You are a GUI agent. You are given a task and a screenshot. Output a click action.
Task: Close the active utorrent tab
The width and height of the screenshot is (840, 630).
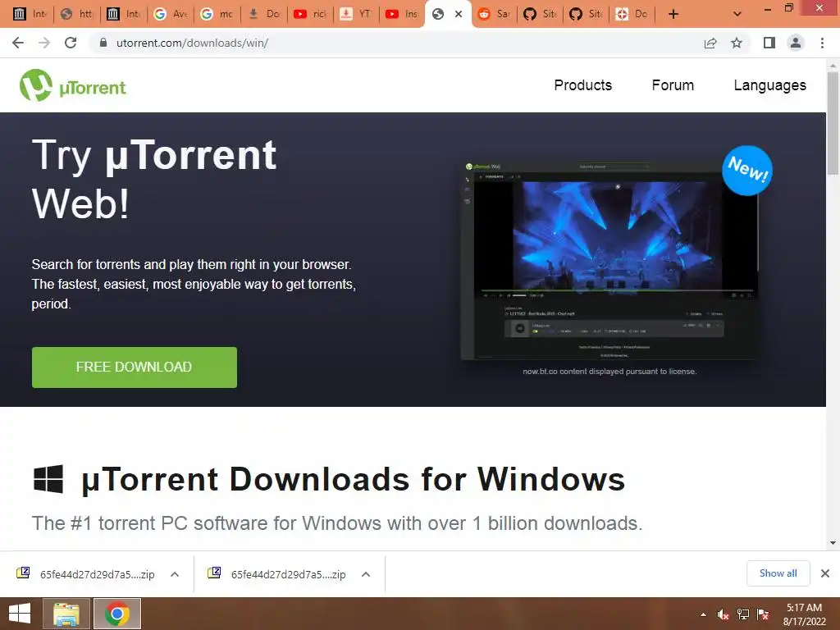pyautogui.click(x=459, y=15)
